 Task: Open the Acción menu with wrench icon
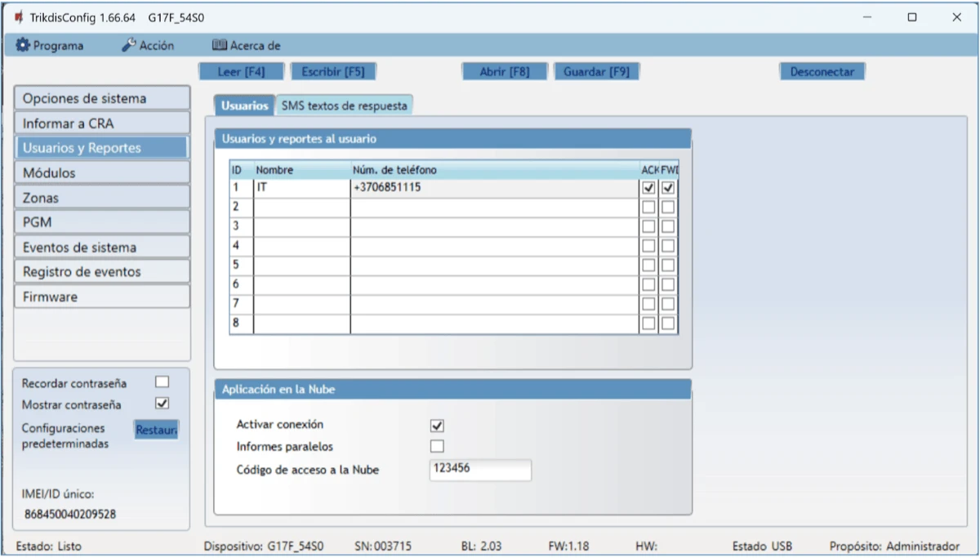pyautogui.click(x=148, y=46)
